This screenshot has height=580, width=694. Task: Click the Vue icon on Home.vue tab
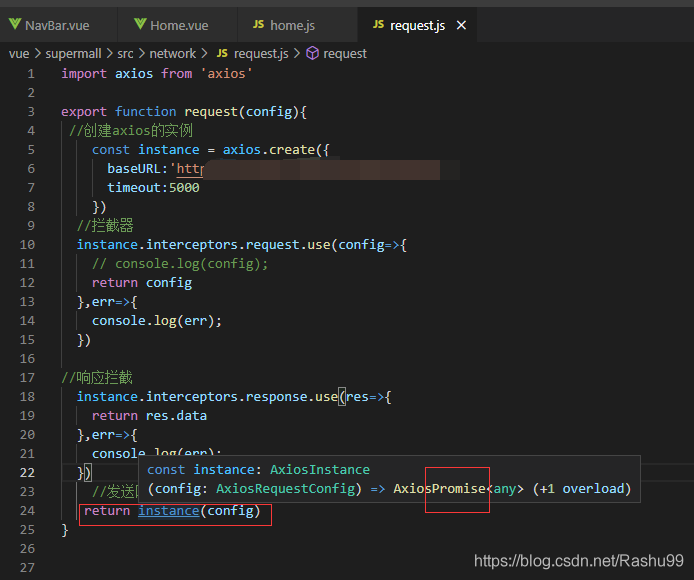click(139, 25)
